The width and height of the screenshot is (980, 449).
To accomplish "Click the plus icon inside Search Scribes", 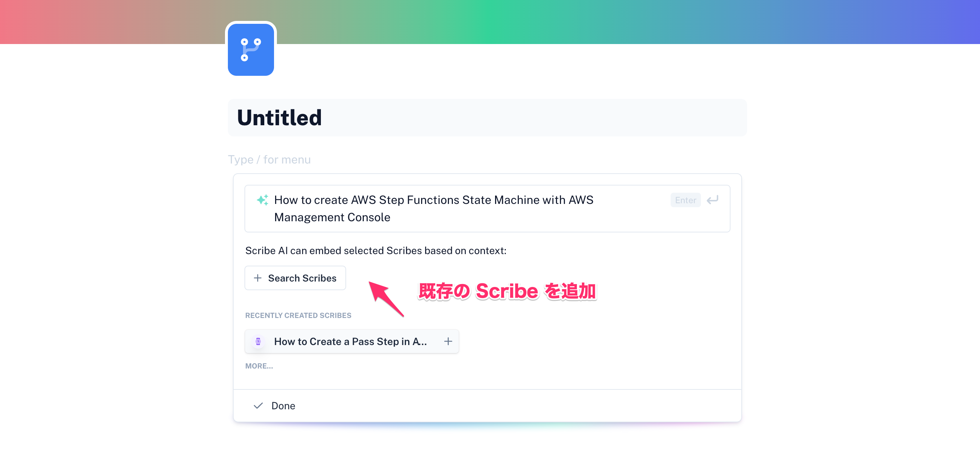I will click(258, 278).
